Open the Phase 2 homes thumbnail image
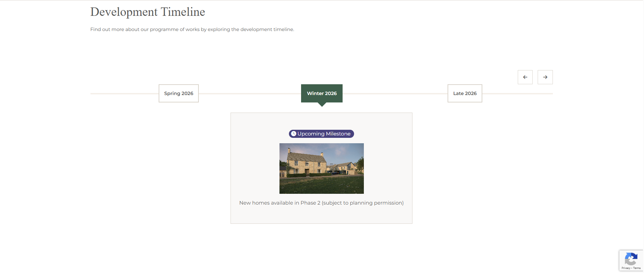Screen dimensions: 644x273 322,169
